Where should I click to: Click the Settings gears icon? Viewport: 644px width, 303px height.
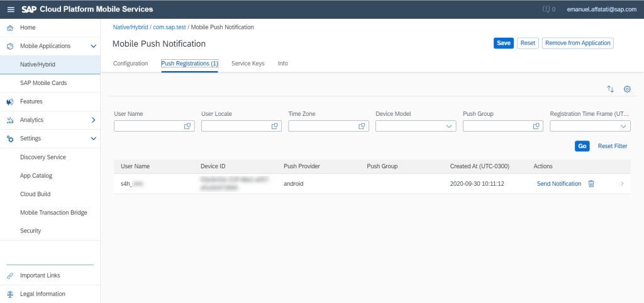pyautogui.click(x=10, y=139)
